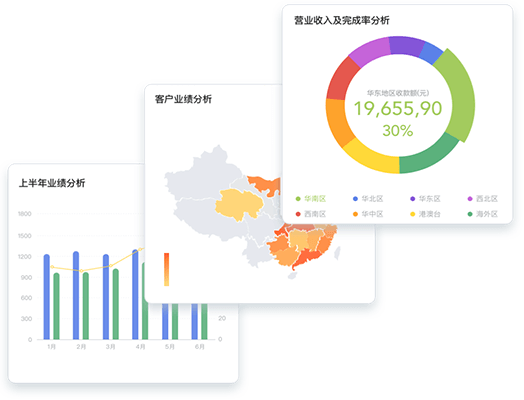
Task: Click the yellow line point above 2月
Action: [81, 271]
